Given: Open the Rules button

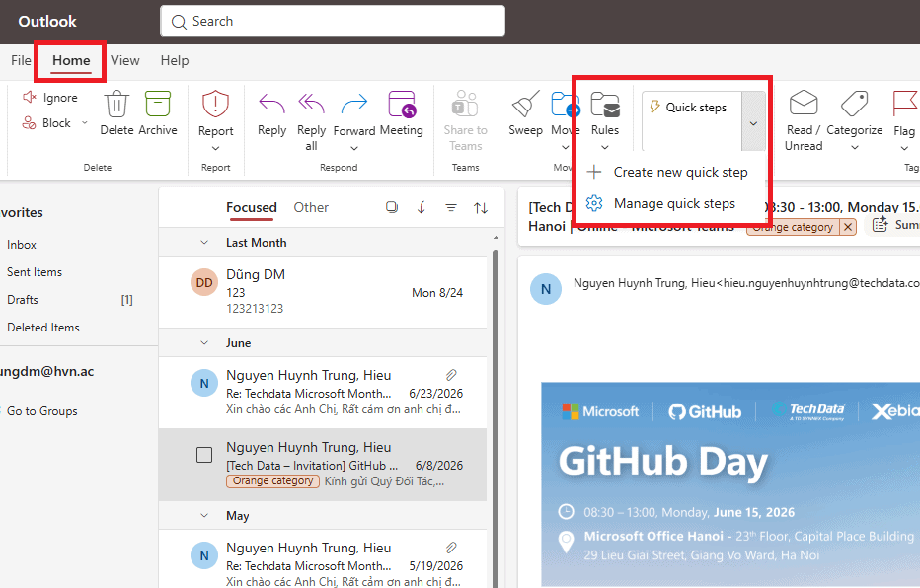Looking at the screenshot, I should pyautogui.click(x=605, y=113).
